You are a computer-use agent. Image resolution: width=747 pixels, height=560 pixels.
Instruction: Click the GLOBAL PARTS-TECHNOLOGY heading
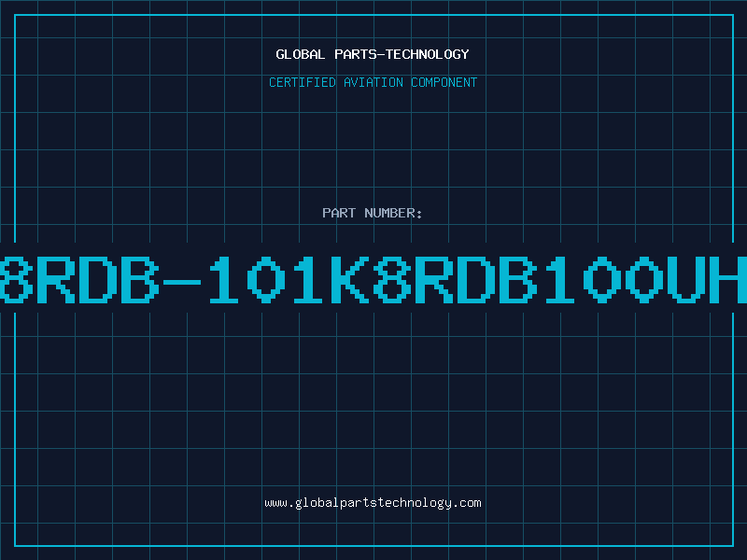(x=373, y=54)
